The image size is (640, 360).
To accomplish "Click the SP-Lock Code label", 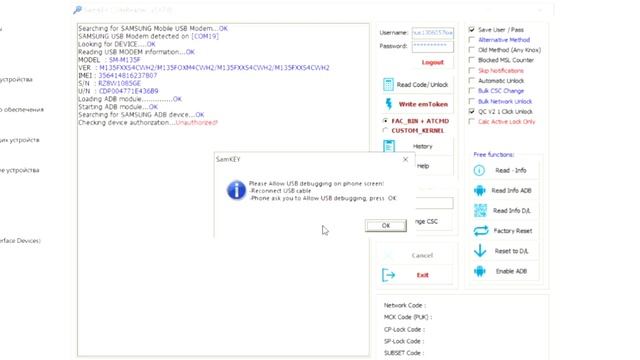I will coord(404,341).
